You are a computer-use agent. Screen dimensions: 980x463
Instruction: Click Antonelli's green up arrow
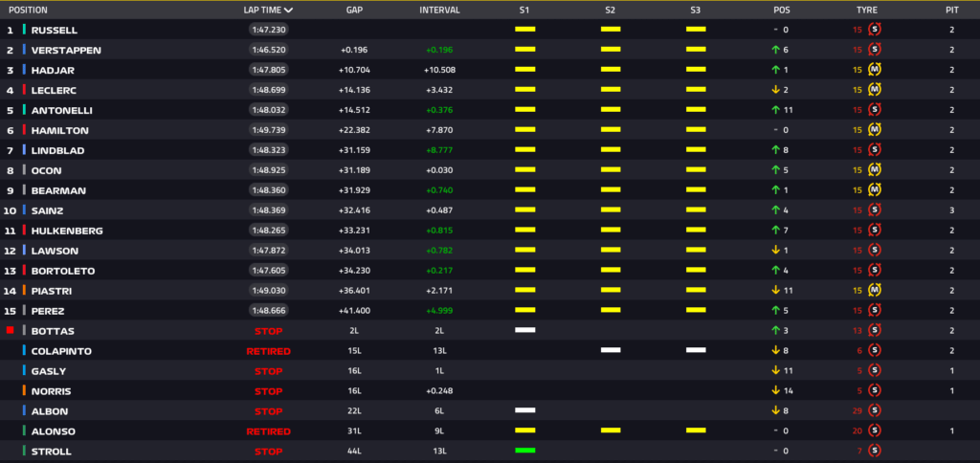point(775,110)
